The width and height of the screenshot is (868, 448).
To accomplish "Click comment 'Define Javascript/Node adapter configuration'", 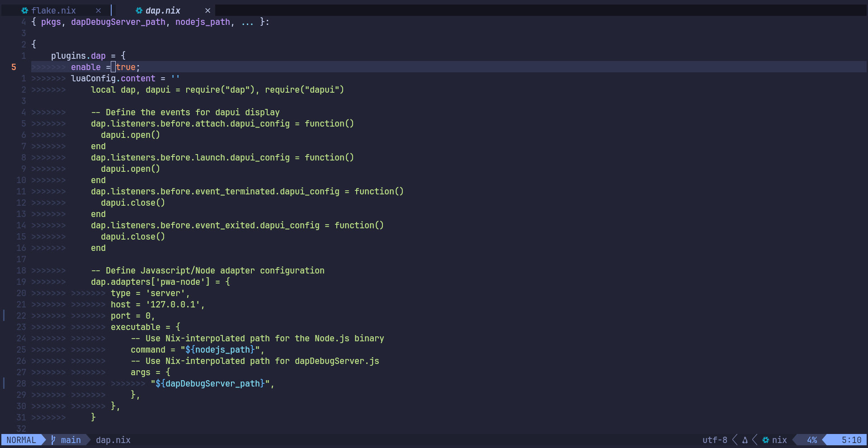I will coord(208,270).
